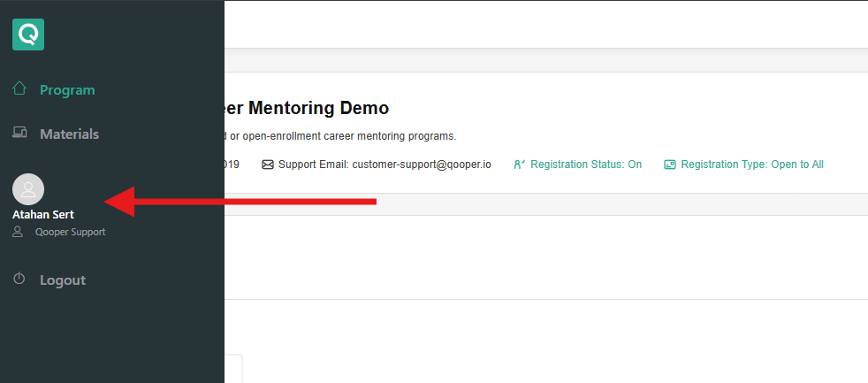Click the laptop icon beside Materials
The height and width of the screenshot is (383, 868).
tap(19, 134)
